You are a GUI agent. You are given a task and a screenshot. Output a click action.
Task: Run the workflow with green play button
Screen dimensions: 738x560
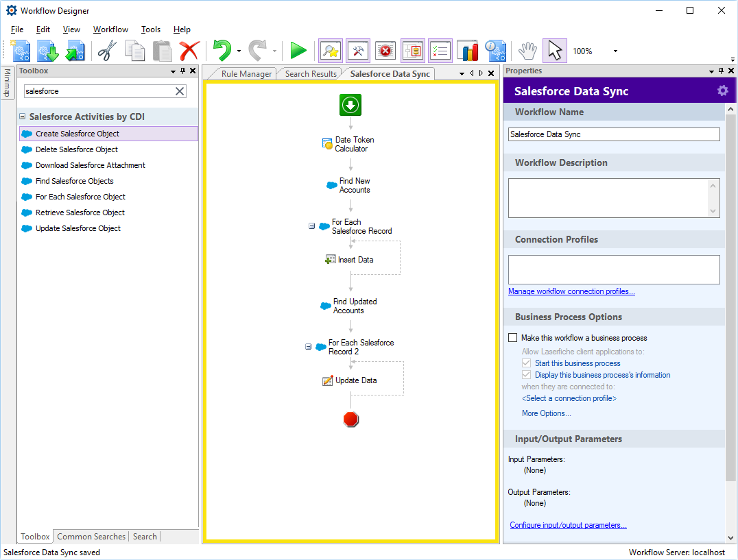coord(298,51)
